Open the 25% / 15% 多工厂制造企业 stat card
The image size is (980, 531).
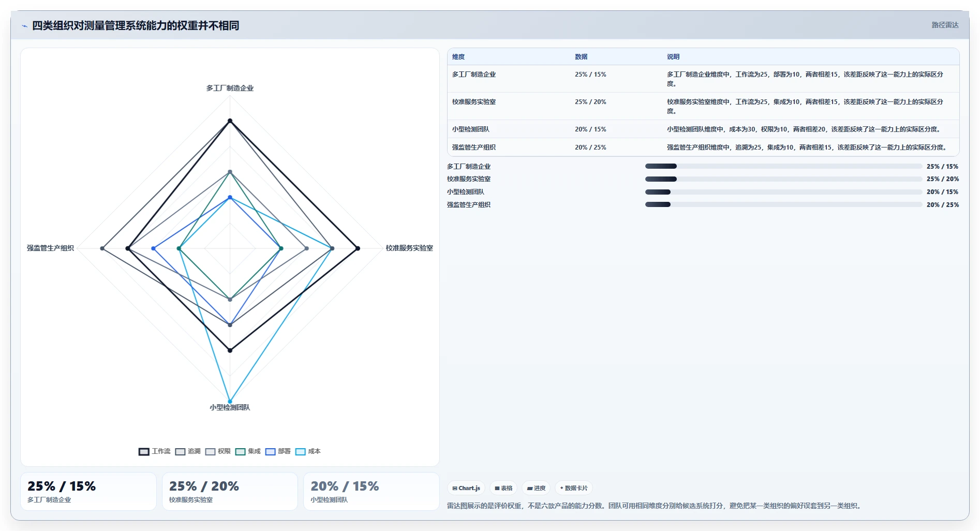(x=88, y=491)
